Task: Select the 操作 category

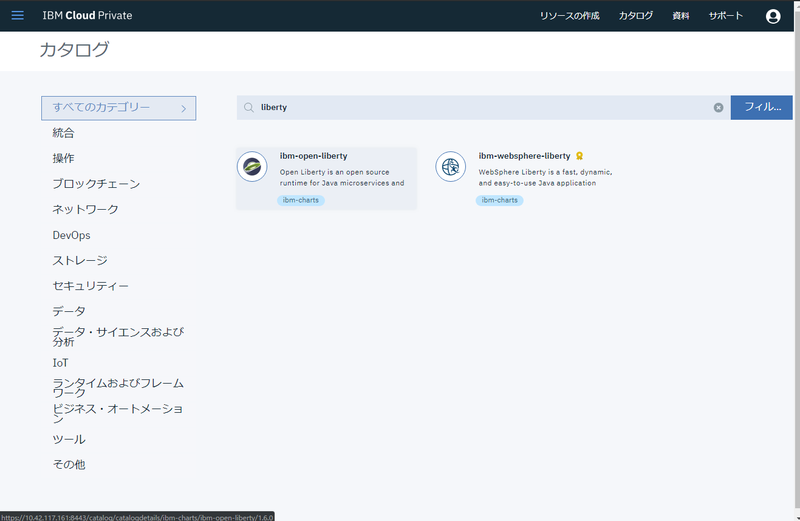Action: click(x=63, y=158)
